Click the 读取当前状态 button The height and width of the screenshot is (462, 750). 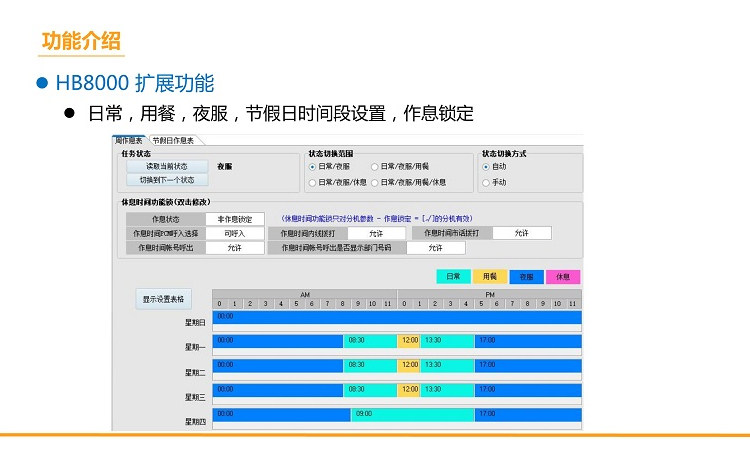coord(167,166)
